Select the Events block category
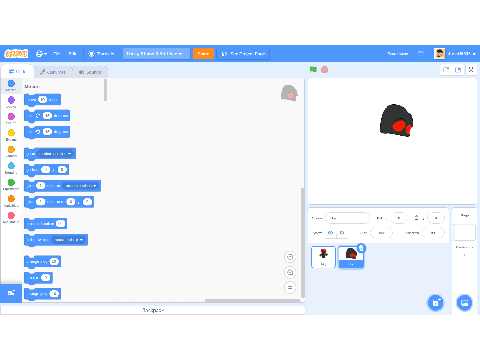 pos(11,135)
